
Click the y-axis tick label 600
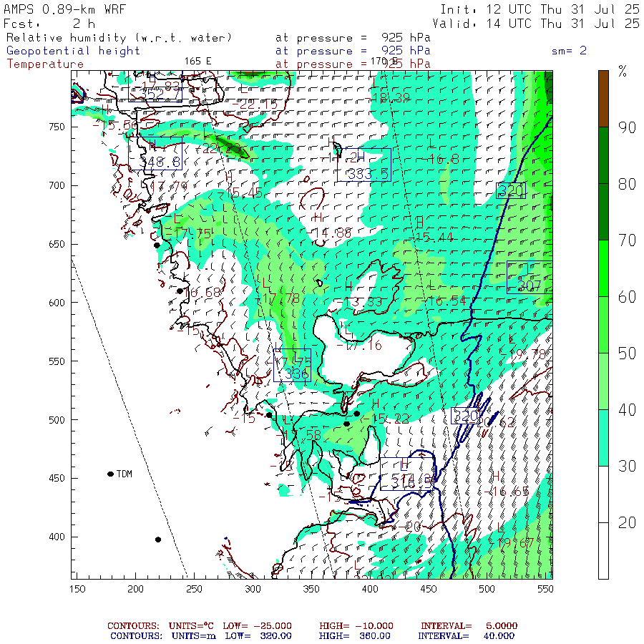57,303
